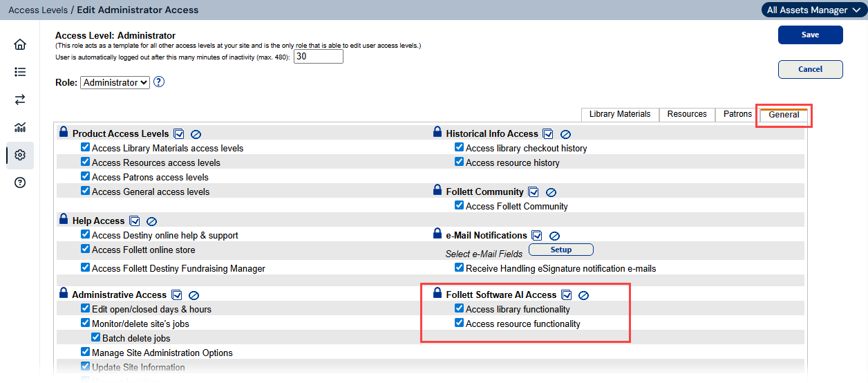The image size is (868, 383).
Task: Toggle Access Destiny online help & support
Action: [x=85, y=234]
